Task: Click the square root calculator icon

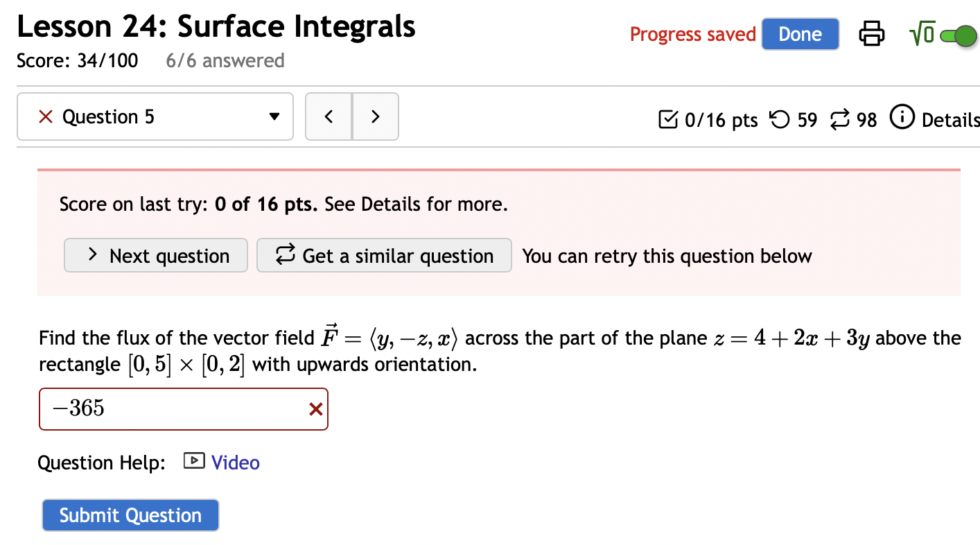Action: (922, 33)
